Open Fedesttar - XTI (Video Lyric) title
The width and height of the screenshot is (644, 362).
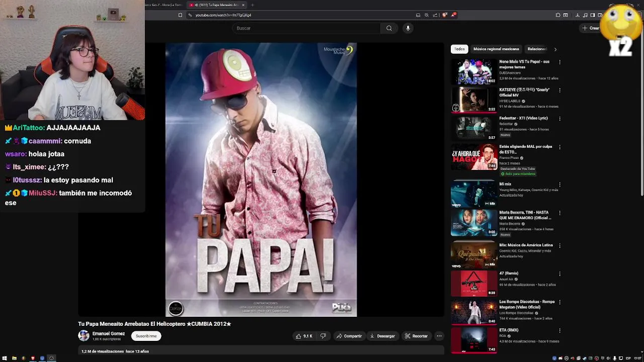point(523,118)
